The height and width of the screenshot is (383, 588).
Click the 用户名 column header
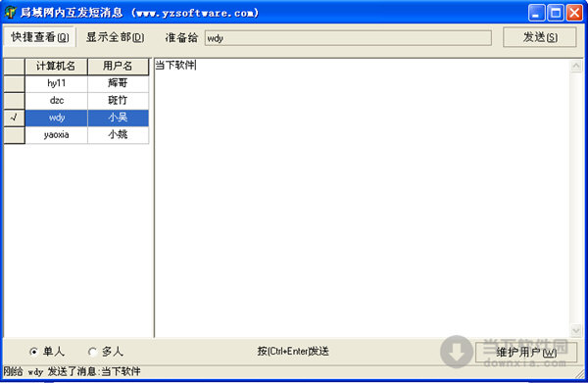[118, 67]
